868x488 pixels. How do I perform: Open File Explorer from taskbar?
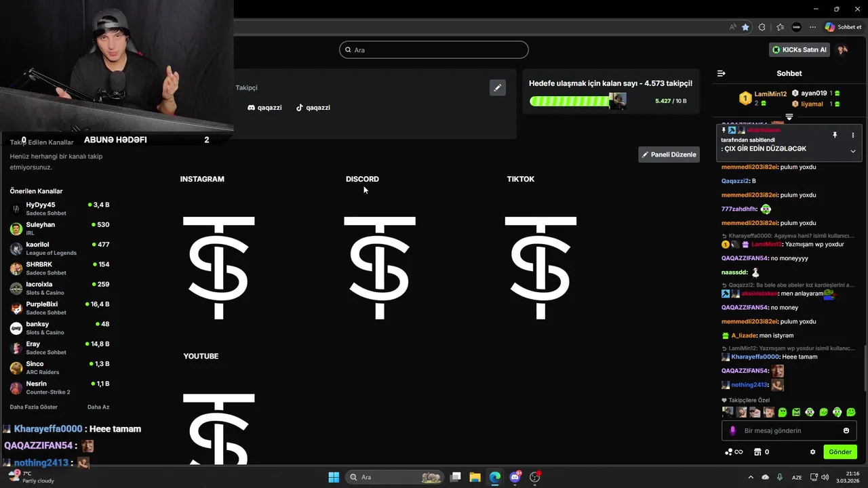[475, 477]
